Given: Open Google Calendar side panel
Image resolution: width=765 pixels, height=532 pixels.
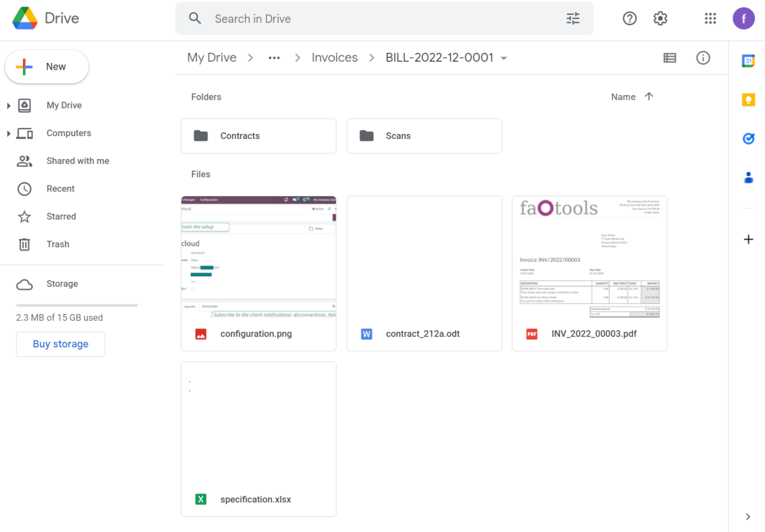Looking at the screenshot, I should click(748, 61).
